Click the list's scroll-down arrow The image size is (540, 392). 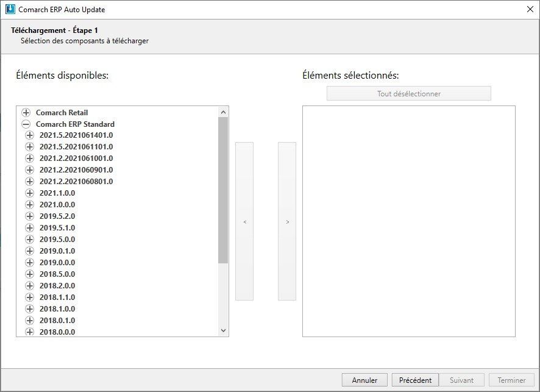click(x=223, y=330)
